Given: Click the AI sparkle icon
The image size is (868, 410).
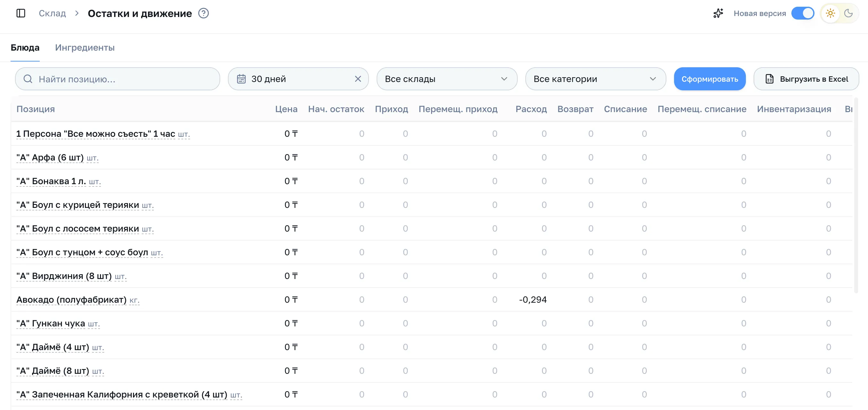Looking at the screenshot, I should [x=718, y=13].
